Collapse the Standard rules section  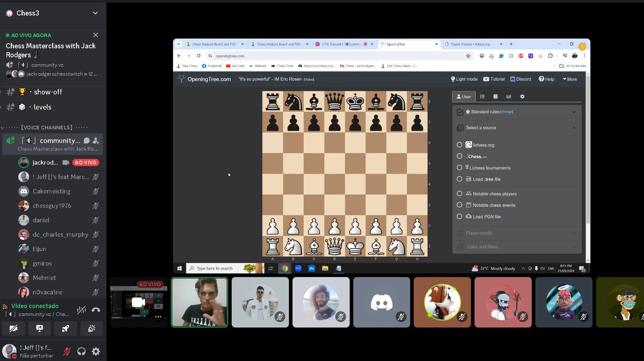click(x=574, y=112)
